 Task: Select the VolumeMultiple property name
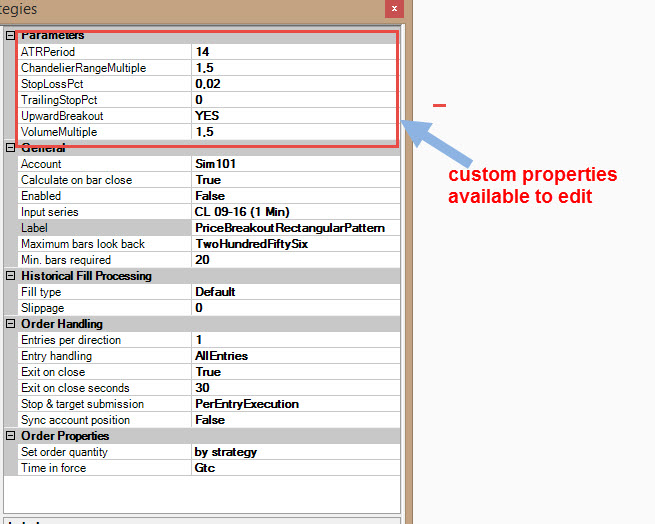(59, 132)
